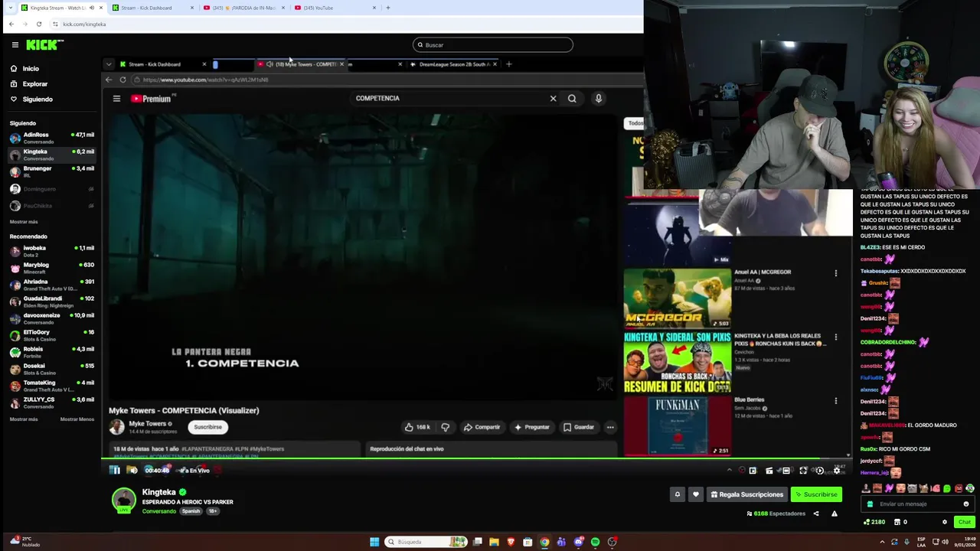Open Kick player settings gear
Image resolution: width=980 pixels, height=551 pixels.
click(837, 471)
